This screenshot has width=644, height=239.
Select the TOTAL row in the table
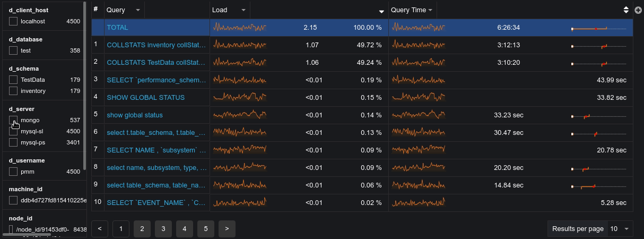(117, 28)
